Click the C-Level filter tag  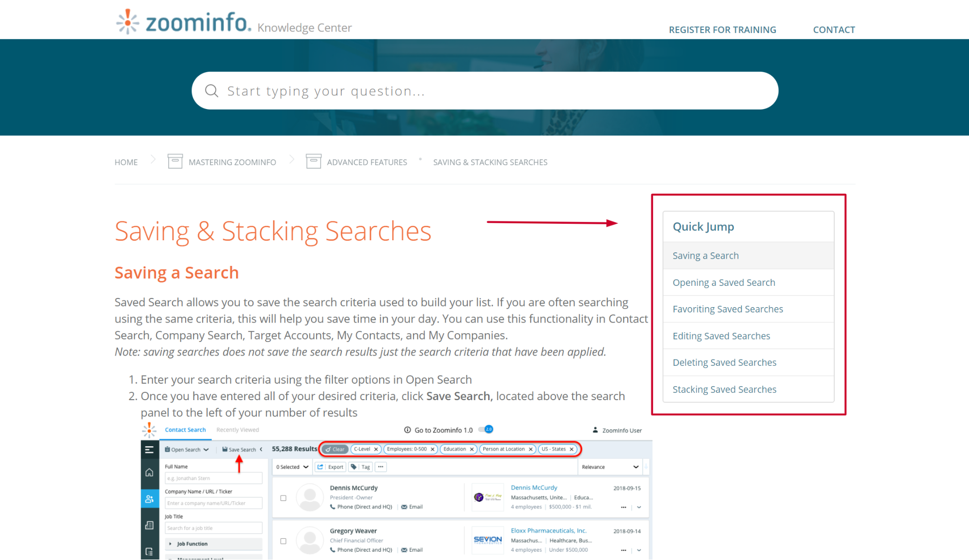tap(364, 449)
